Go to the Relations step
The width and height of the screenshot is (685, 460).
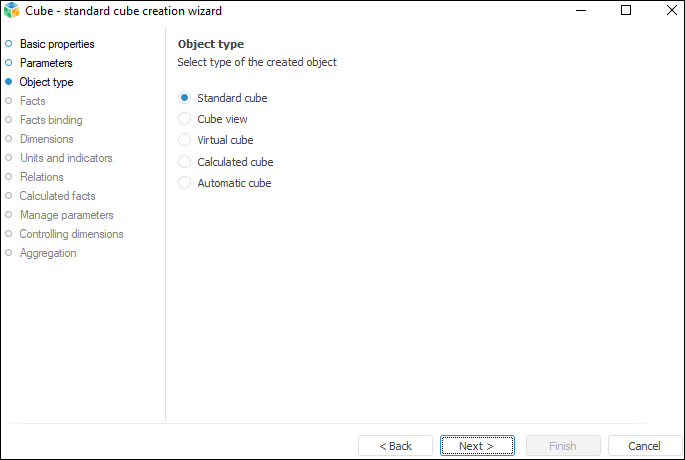pyautogui.click(x=42, y=177)
